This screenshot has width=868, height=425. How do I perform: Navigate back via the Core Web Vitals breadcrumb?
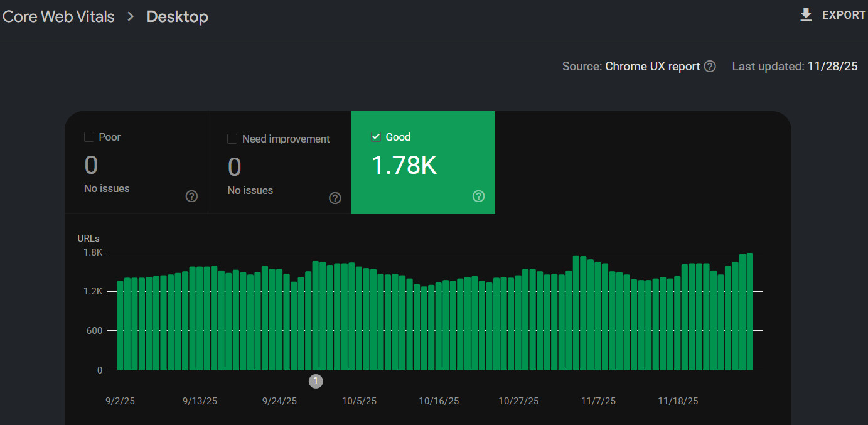click(x=58, y=16)
